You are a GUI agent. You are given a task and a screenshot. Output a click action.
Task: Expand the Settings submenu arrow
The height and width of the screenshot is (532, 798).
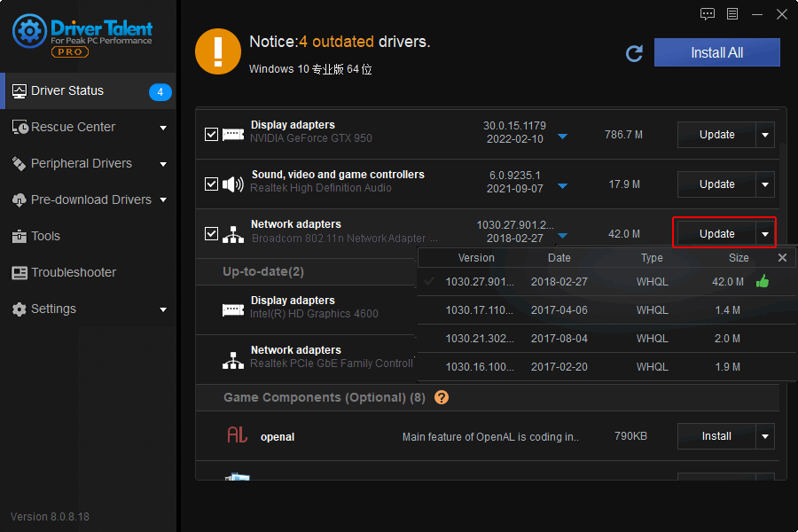(x=163, y=309)
